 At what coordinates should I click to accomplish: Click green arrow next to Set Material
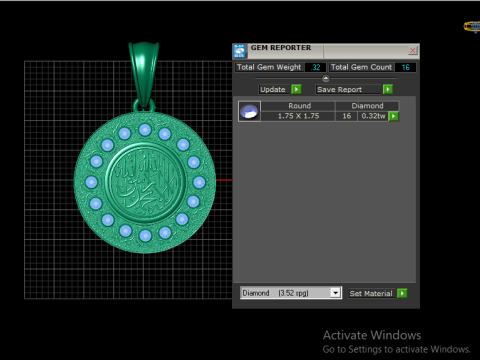point(402,293)
